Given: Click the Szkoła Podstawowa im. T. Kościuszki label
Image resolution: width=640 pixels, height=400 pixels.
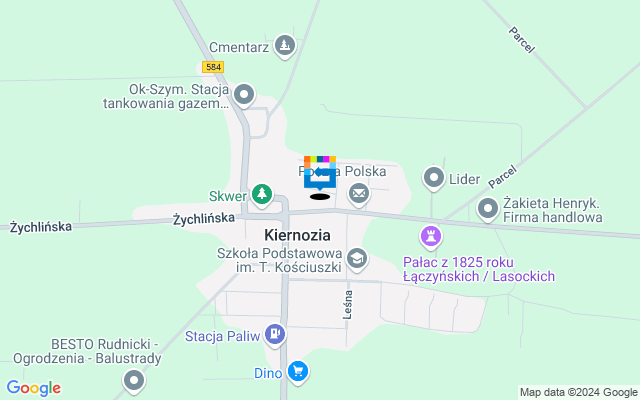Looking at the screenshot, I should (x=280, y=260).
